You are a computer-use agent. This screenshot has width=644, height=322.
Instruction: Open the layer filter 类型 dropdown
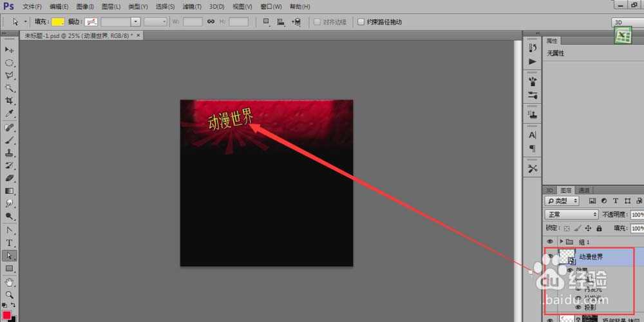[x=562, y=201]
